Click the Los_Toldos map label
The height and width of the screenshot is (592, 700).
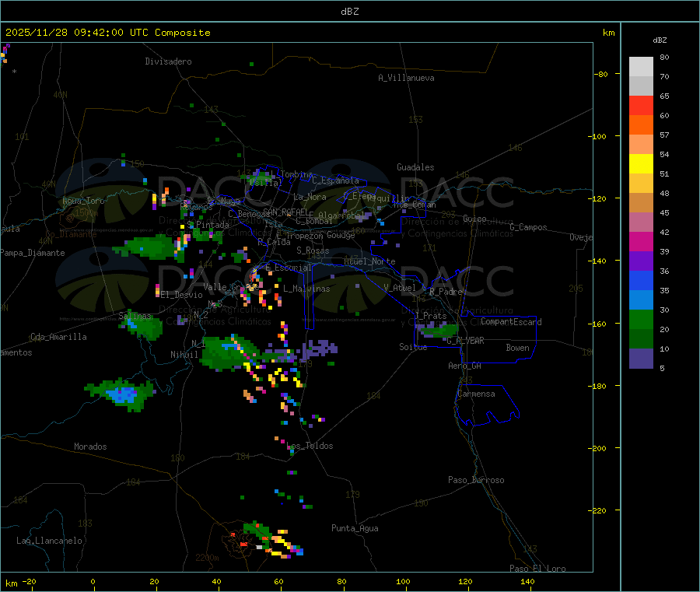tap(310, 446)
